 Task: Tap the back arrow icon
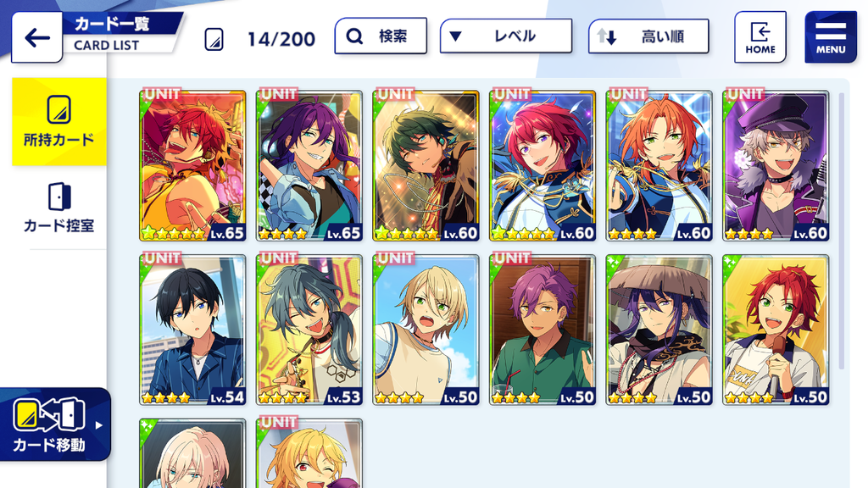[x=37, y=37]
